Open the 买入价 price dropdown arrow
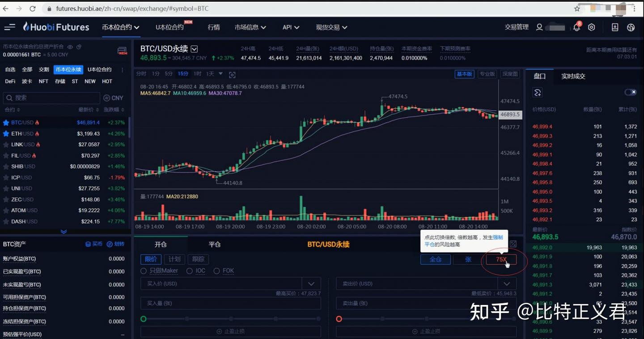 tap(311, 283)
